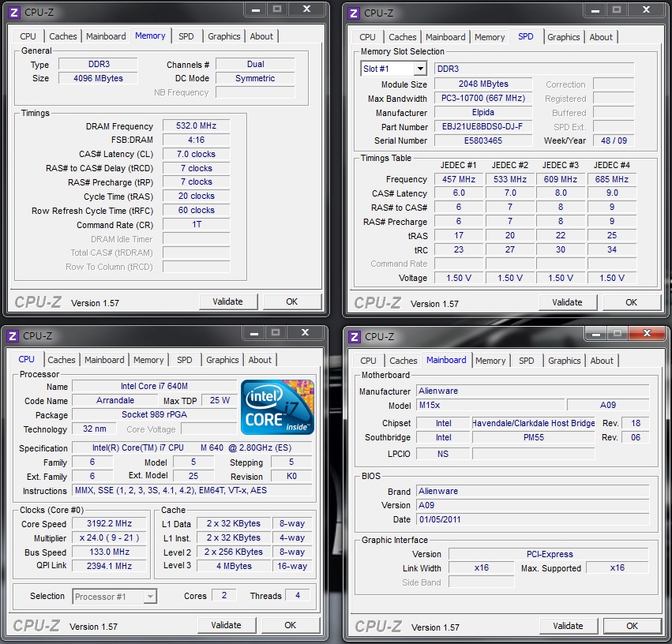
Task: Switch to Mainboard tab in the CPU window
Action: (104, 360)
